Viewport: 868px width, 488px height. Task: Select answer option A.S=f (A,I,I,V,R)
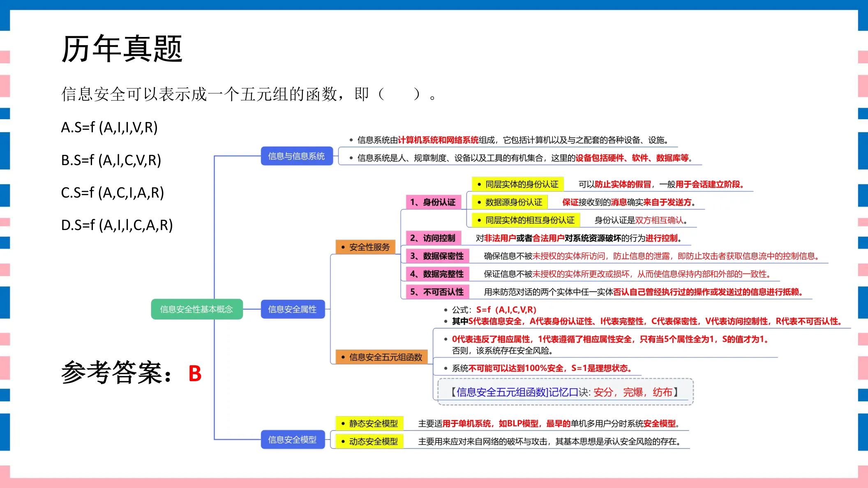point(109,127)
